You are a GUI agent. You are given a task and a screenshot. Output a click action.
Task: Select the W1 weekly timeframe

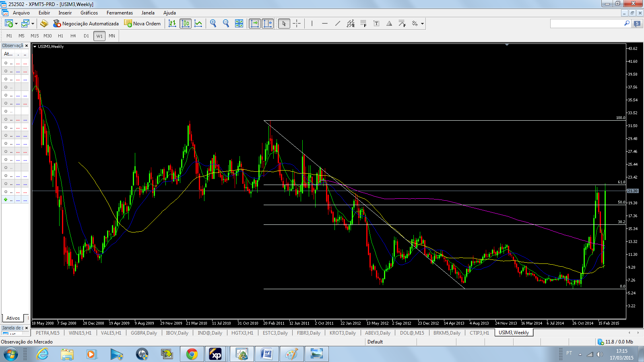coord(99,36)
